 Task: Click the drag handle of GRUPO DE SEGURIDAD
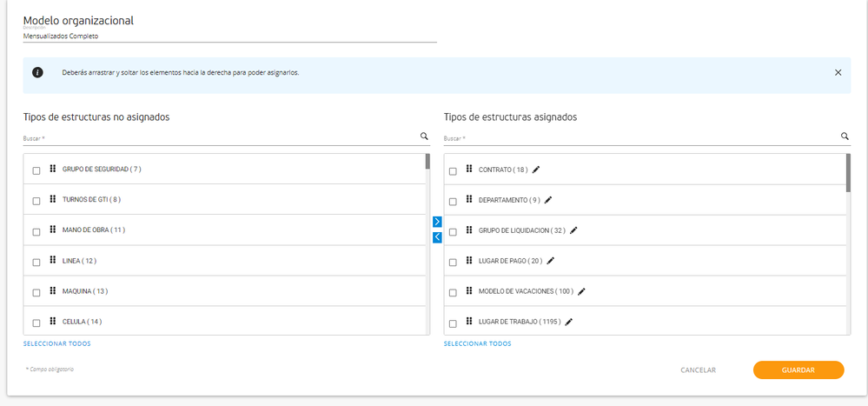click(53, 169)
